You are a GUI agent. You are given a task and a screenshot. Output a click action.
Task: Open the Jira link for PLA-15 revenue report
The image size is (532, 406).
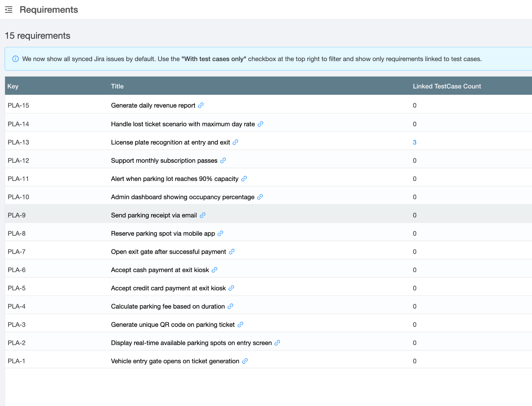[x=201, y=105]
